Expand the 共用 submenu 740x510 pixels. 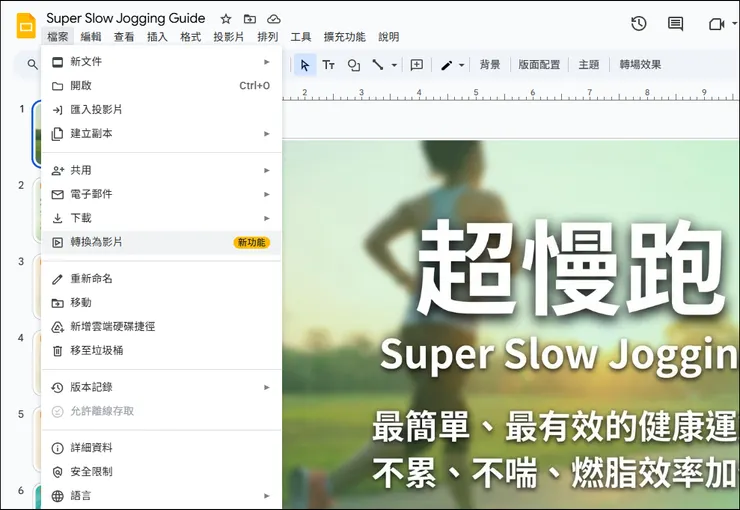161,170
